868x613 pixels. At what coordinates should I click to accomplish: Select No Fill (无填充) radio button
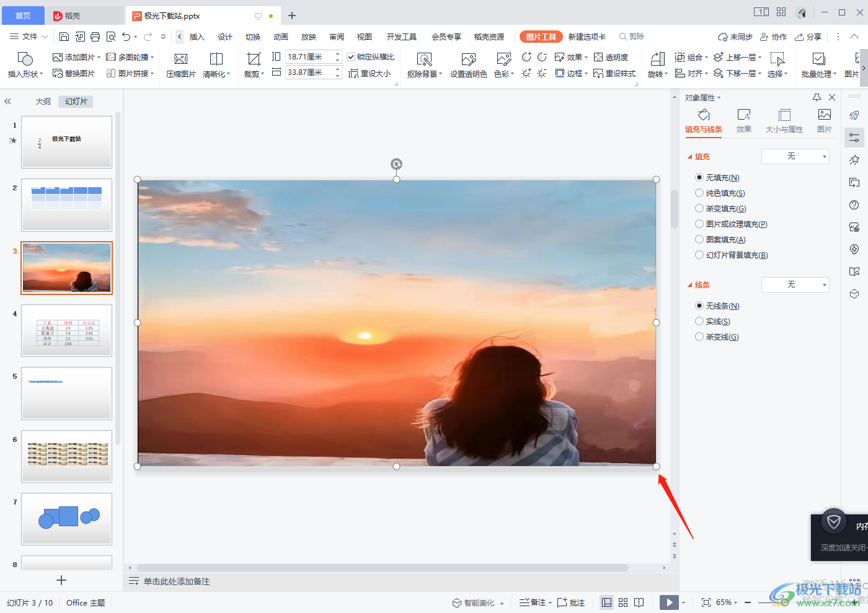[699, 177]
